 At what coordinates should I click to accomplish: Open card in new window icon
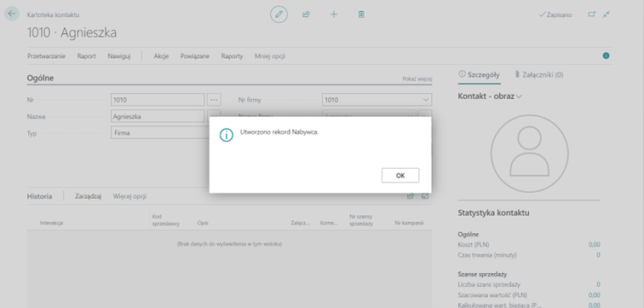pyautogui.click(x=591, y=15)
